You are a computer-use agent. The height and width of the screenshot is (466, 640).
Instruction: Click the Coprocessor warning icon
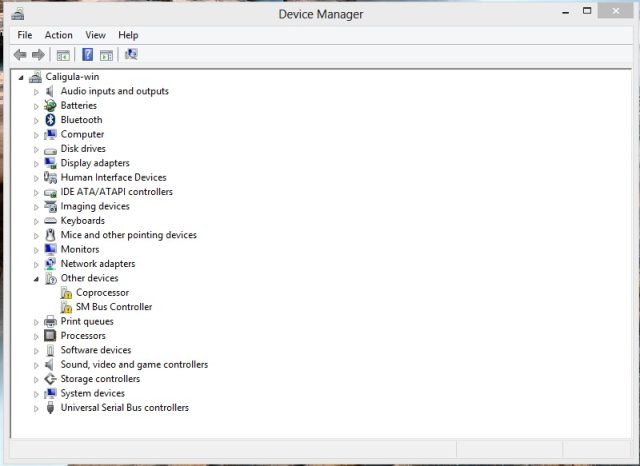click(x=66, y=293)
